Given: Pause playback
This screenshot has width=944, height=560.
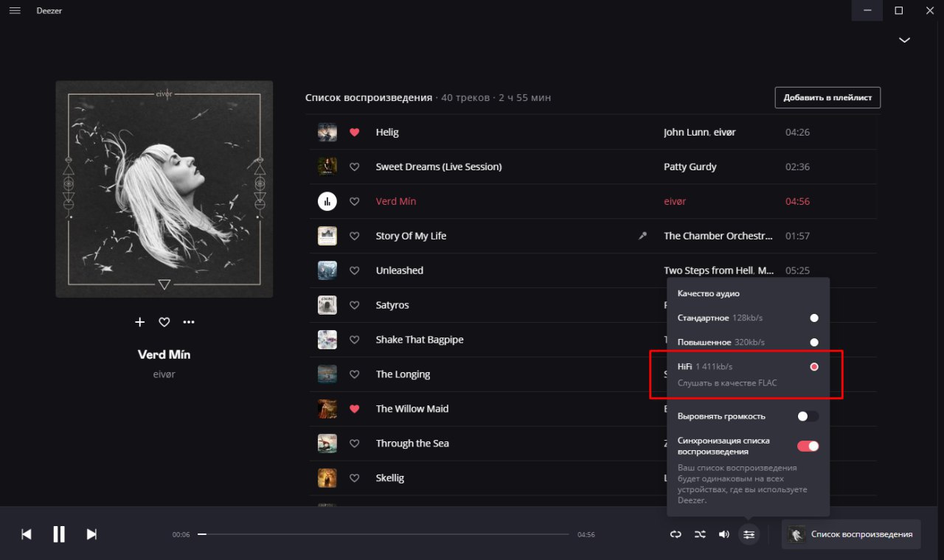Looking at the screenshot, I should 59,534.
